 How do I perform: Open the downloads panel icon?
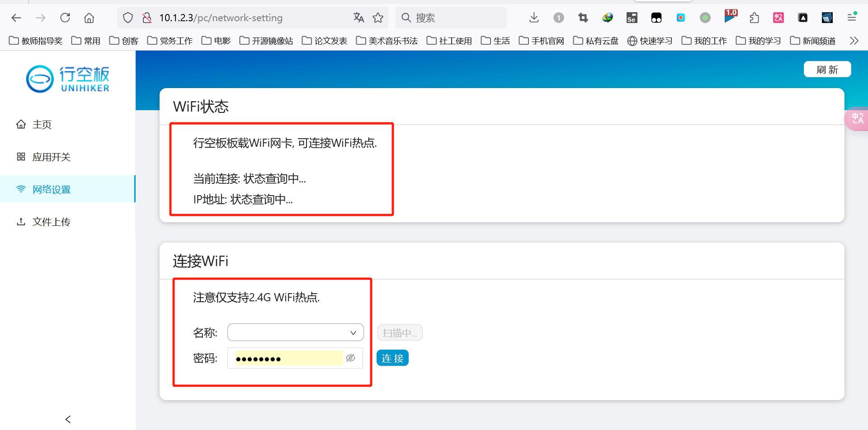tap(534, 18)
